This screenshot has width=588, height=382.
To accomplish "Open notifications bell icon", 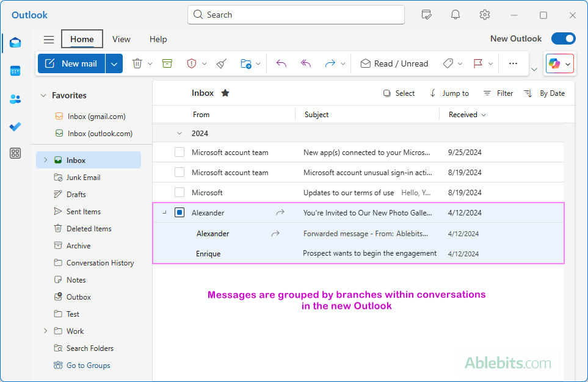I will (x=456, y=15).
